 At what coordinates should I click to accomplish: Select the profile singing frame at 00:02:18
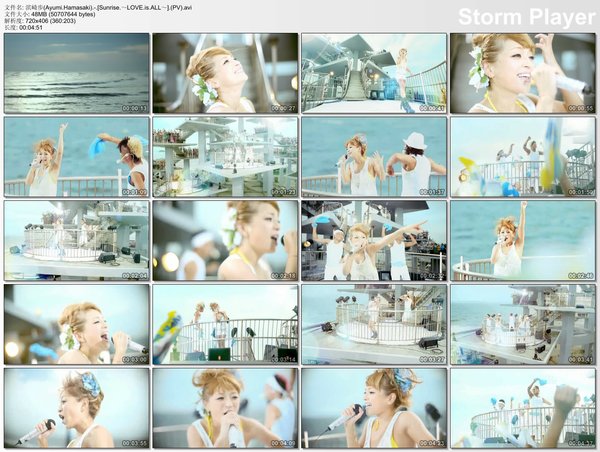[225, 241]
